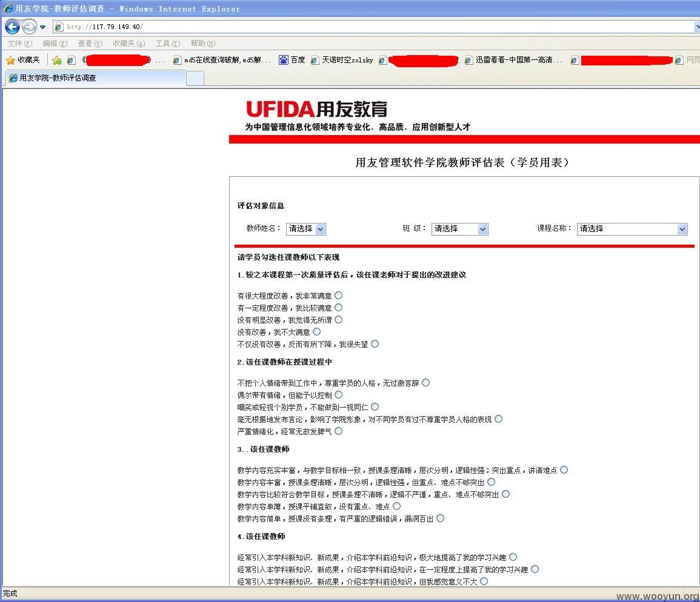
Task: Click the browser Back arrow button
Action: point(13,27)
